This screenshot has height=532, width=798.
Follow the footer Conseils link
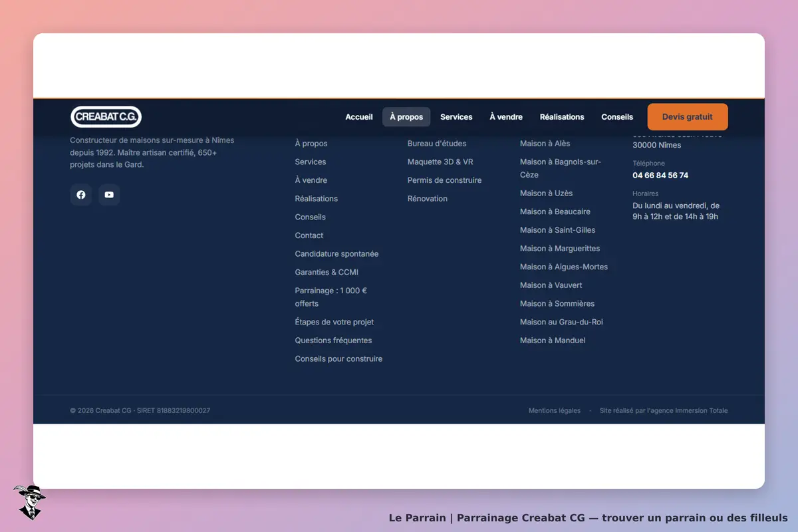pyautogui.click(x=311, y=217)
